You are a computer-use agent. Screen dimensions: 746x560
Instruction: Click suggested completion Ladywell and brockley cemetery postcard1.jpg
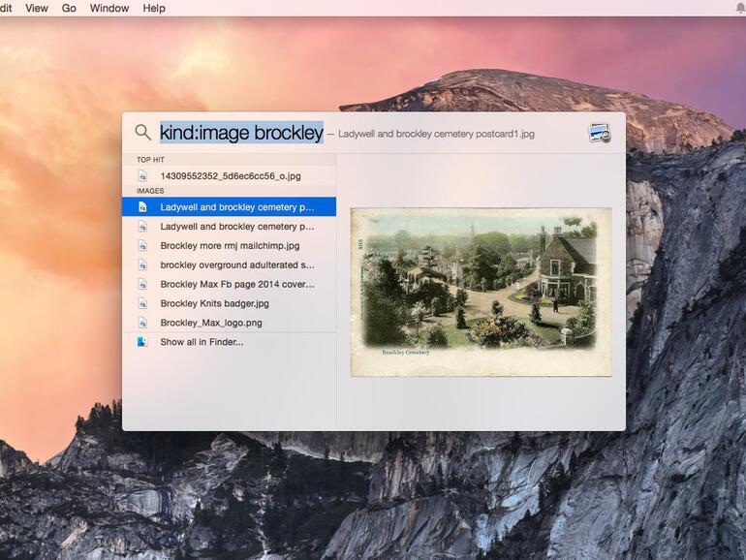pyautogui.click(x=436, y=134)
